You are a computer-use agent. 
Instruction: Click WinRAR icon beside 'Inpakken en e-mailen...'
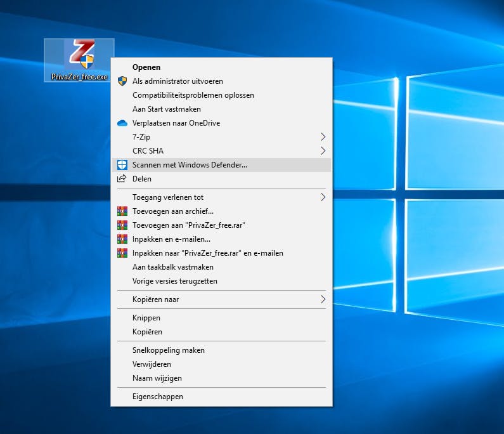coord(122,239)
